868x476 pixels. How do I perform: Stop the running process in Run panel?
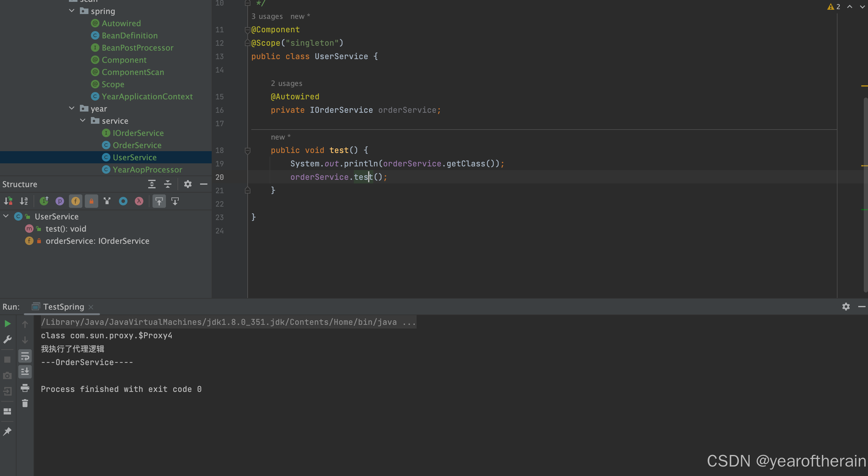(x=7, y=360)
